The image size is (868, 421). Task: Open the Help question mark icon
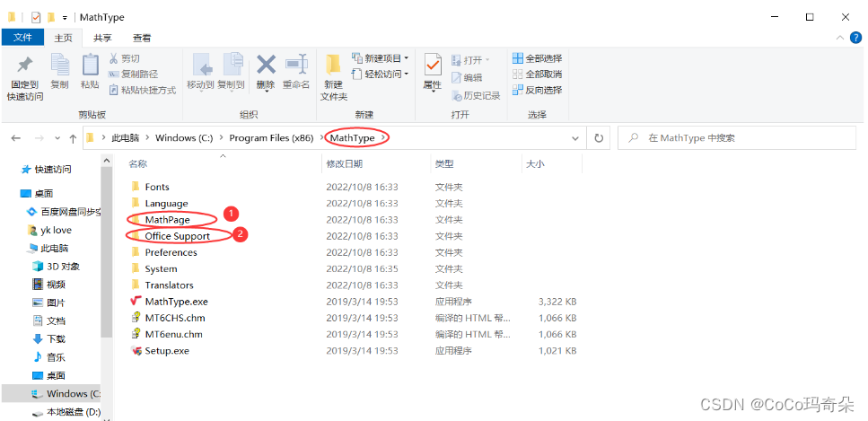pyautogui.click(x=855, y=38)
